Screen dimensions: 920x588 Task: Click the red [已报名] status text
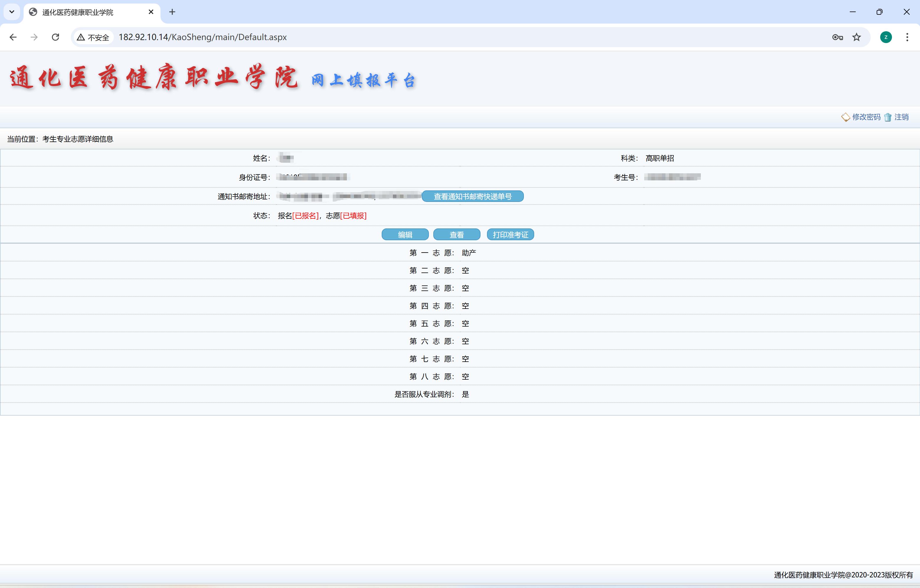click(305, 216)
